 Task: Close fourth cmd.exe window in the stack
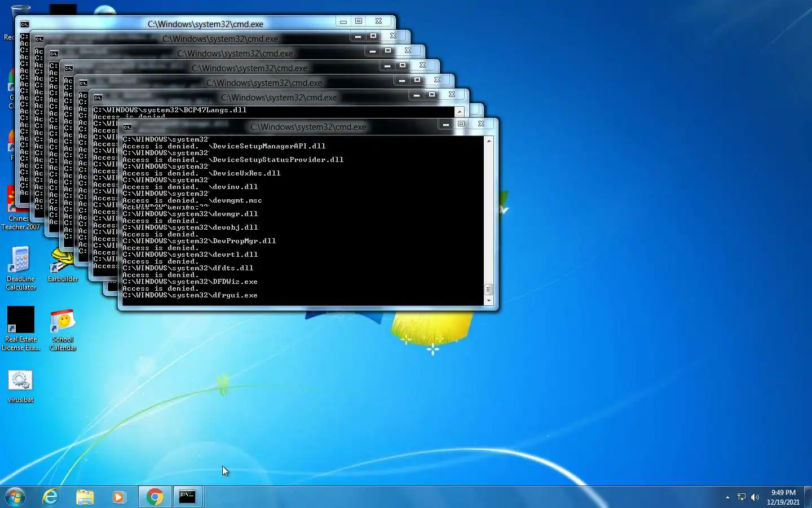(x=422, y=65)
